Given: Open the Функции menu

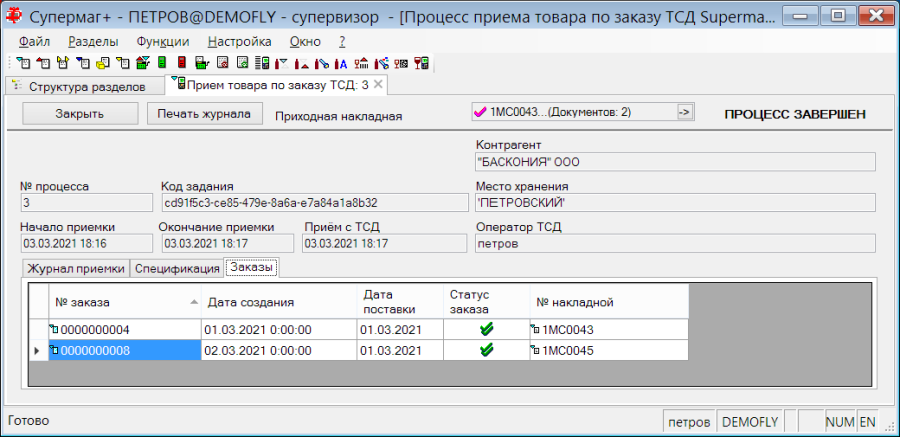Looking at the screenshot, I should (163, 41).
